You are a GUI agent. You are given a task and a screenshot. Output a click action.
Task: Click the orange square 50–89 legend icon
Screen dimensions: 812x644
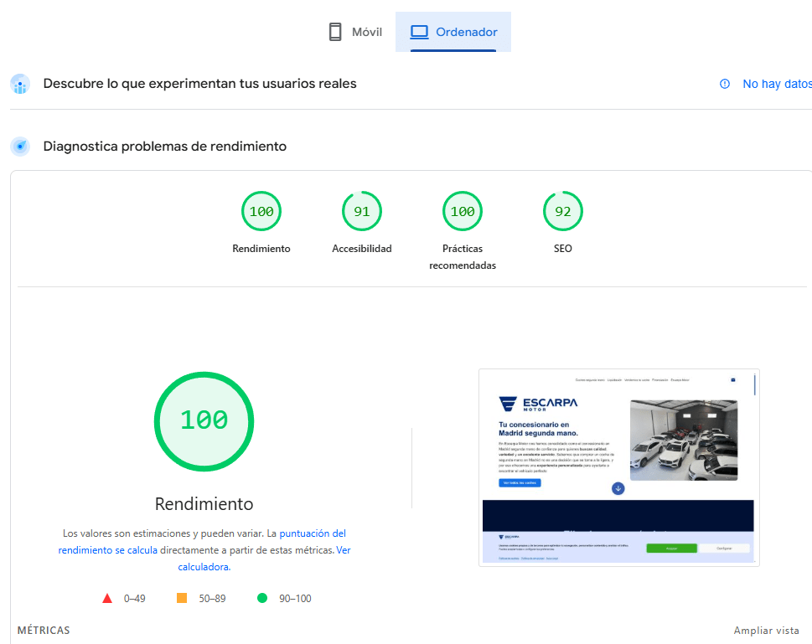pos(182,598)
